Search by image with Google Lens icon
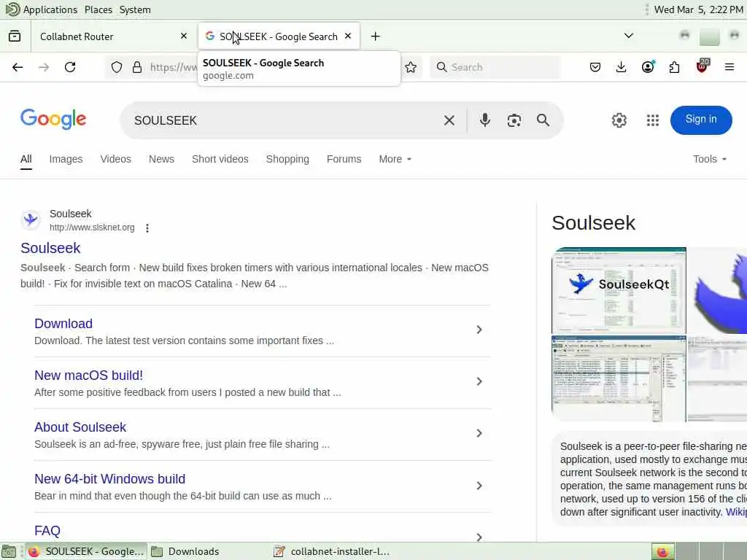Viewport: 747px width, 560px height. click(514, 120)
